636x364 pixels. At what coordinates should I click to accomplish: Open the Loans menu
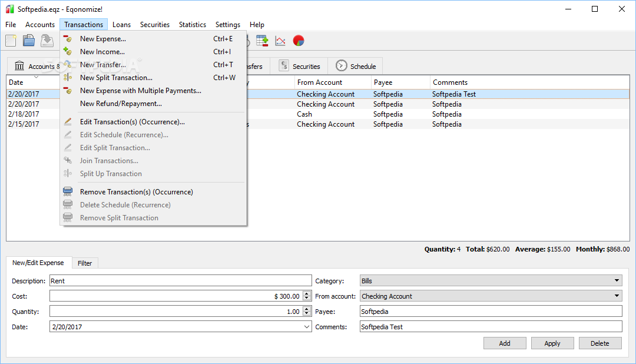click(122, 25)
